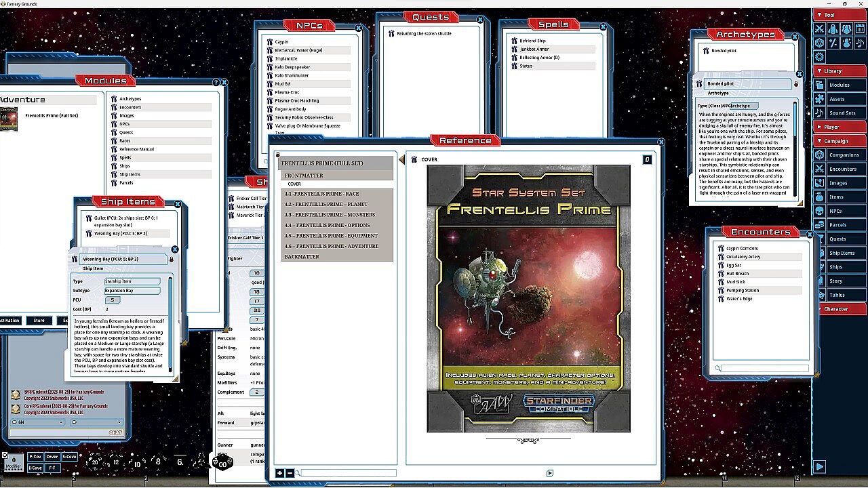The height and width of the screenshot is (488, 868).
Task: Click the Weaning Bay description scrollbar
Action: point(170,324)
